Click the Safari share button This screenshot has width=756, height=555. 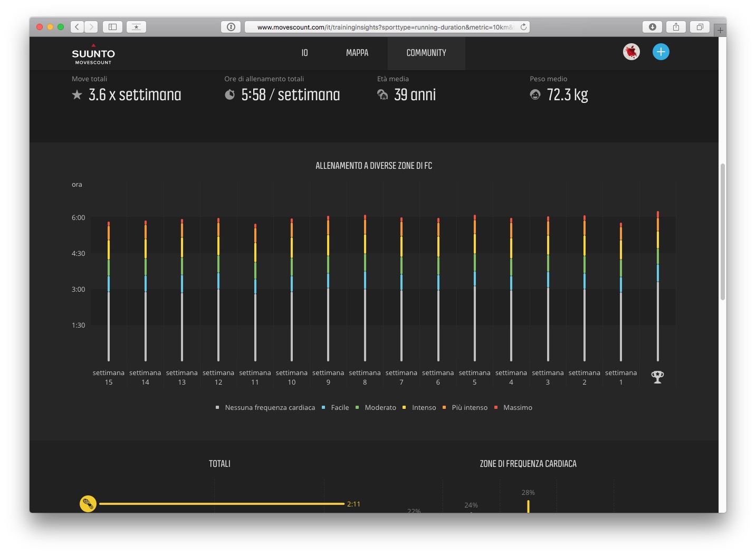click(676, 27)
